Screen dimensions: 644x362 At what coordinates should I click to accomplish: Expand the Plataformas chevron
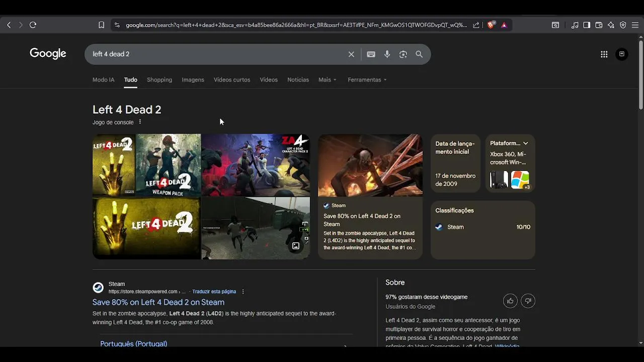point(525,143)
